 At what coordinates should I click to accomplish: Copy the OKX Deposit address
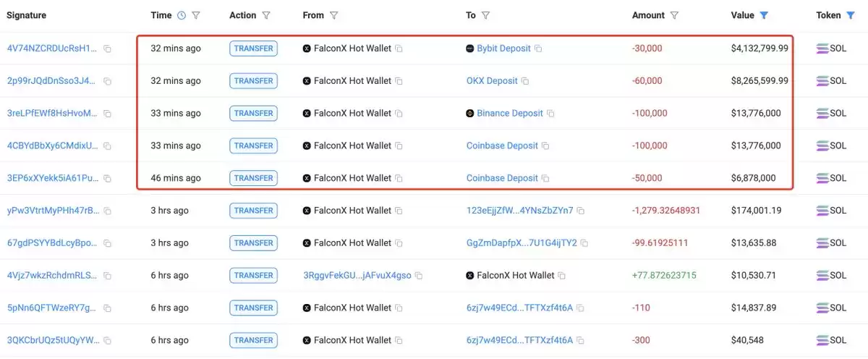click(525, 81)
